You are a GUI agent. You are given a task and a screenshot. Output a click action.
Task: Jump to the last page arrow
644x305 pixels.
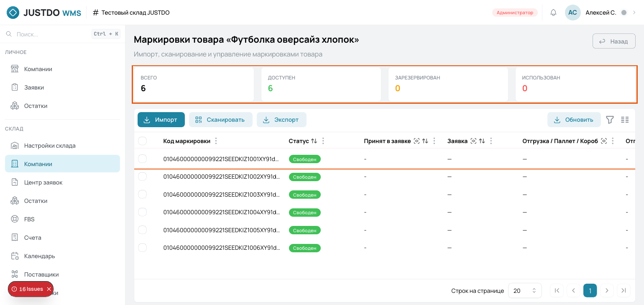(624, 291)
